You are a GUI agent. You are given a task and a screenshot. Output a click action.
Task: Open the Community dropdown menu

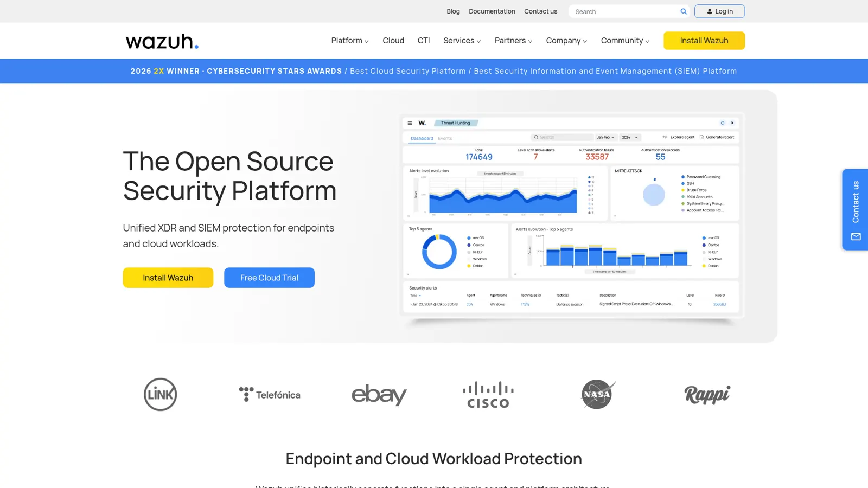pyautogui.click(x=625, y=41)
